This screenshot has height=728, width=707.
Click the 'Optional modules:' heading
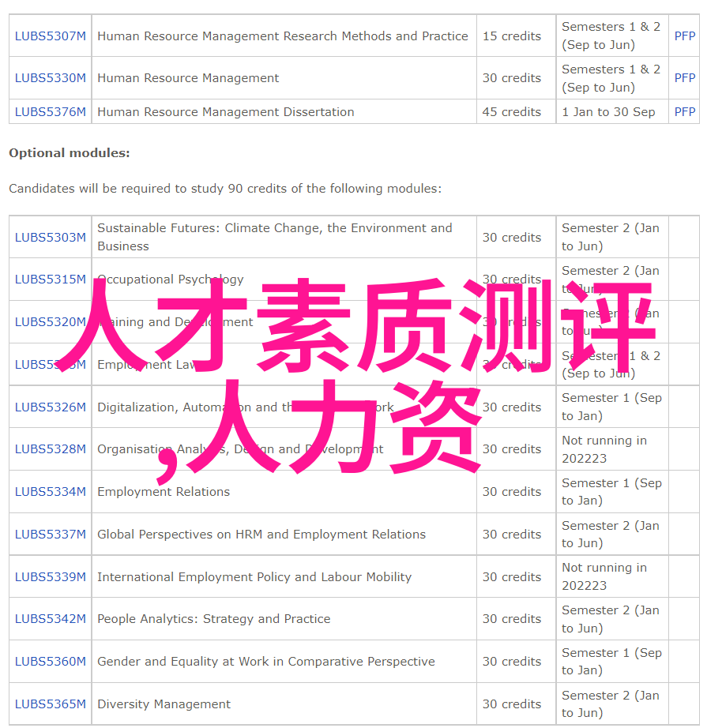[70, 152]
